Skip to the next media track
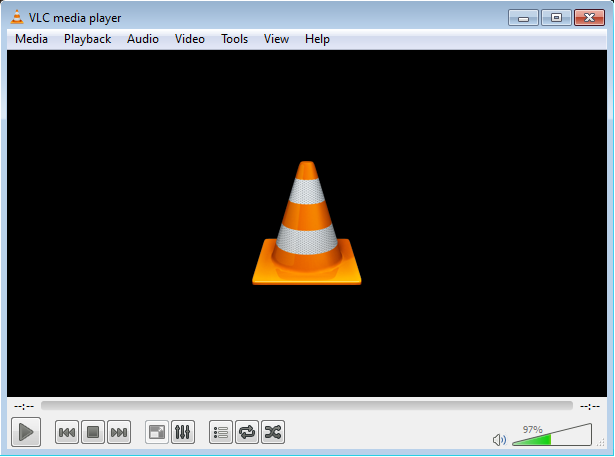The width and height of the screenshot is (615, 457). point(119,432)
